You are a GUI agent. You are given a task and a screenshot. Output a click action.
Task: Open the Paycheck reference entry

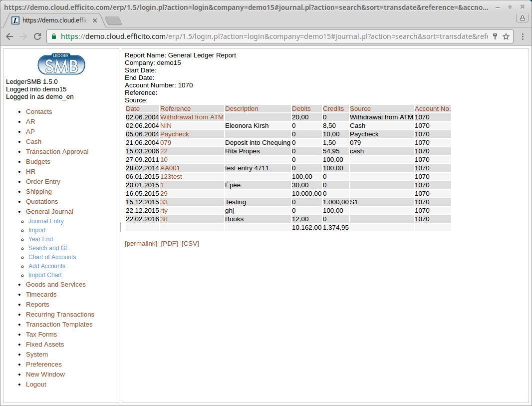(x=175, y=134)
